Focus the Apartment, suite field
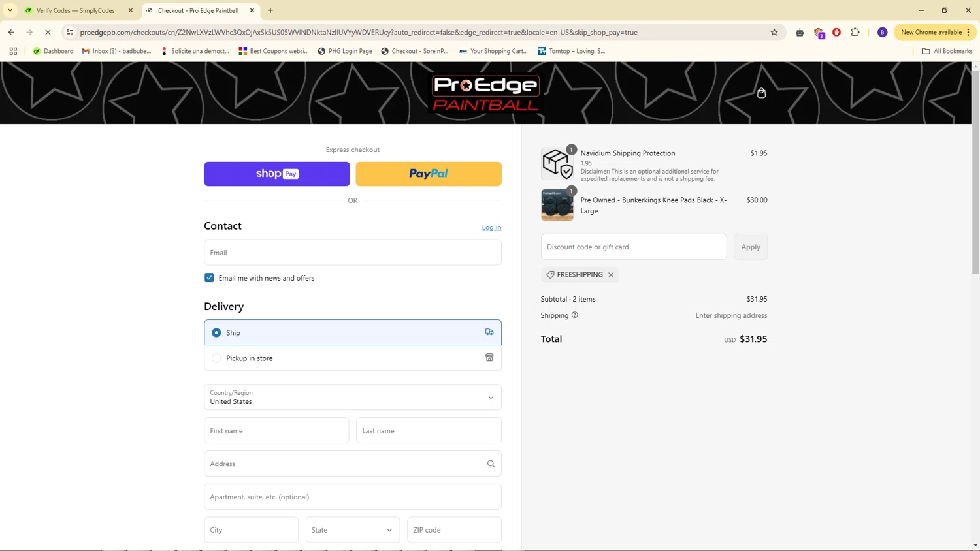 click(353, 497)
